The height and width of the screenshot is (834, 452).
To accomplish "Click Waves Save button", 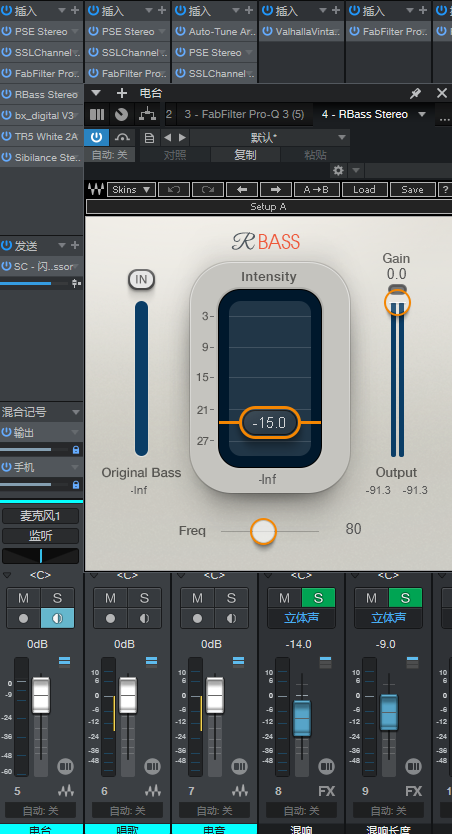I will 412,189.
